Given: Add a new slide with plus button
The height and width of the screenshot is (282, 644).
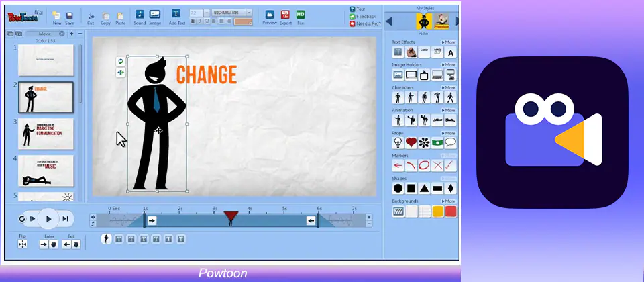Looking at the screenshot, I should pyautogui.click(x=72, y=34).
